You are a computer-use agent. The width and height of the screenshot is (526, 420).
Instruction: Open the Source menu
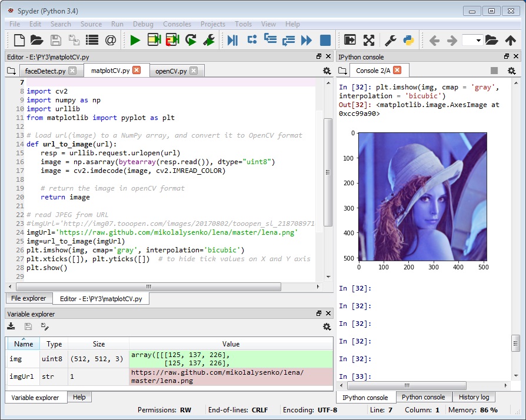(x=91, y=24)
